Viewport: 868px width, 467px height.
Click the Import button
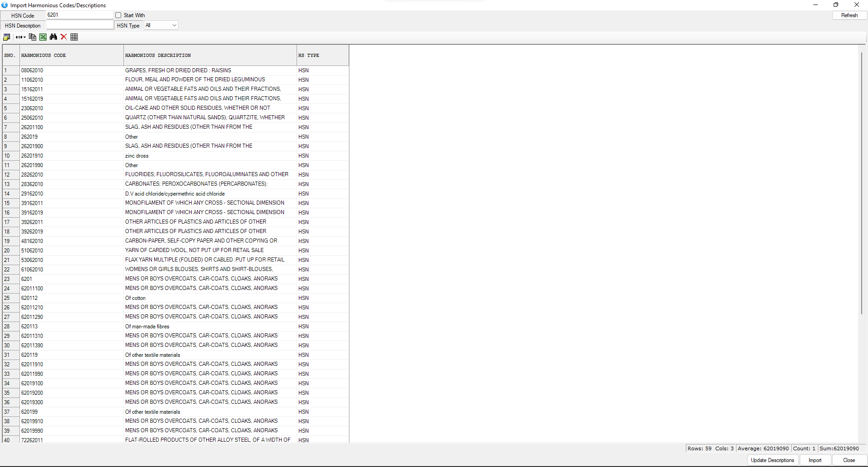(815, 460)
